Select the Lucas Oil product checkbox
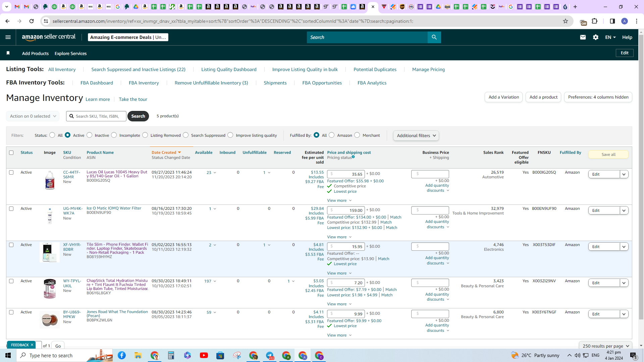 tap(11, 172)
